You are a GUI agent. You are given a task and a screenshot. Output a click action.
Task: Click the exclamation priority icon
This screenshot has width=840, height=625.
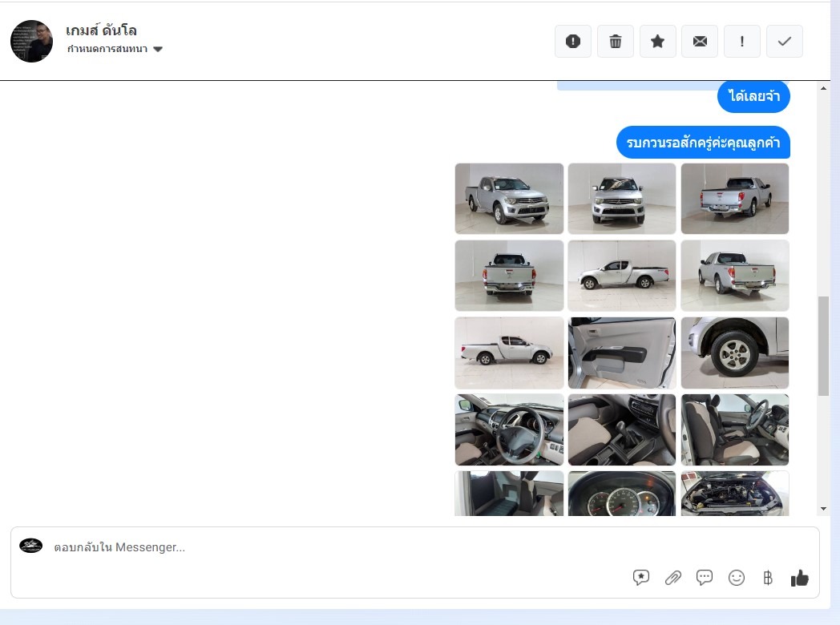tap(742, 42)
